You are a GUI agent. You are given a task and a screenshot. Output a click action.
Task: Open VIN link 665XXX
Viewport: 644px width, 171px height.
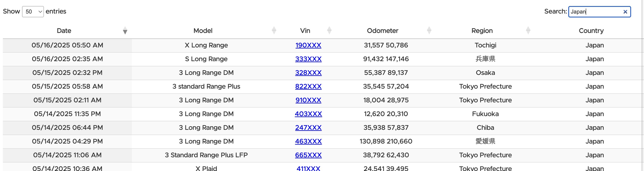click(x=308, y=155)
